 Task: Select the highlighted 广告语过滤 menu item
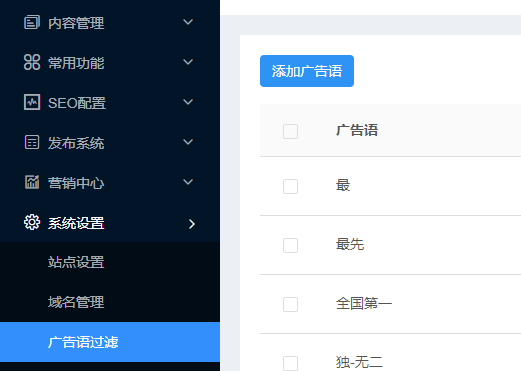(110, 342)
